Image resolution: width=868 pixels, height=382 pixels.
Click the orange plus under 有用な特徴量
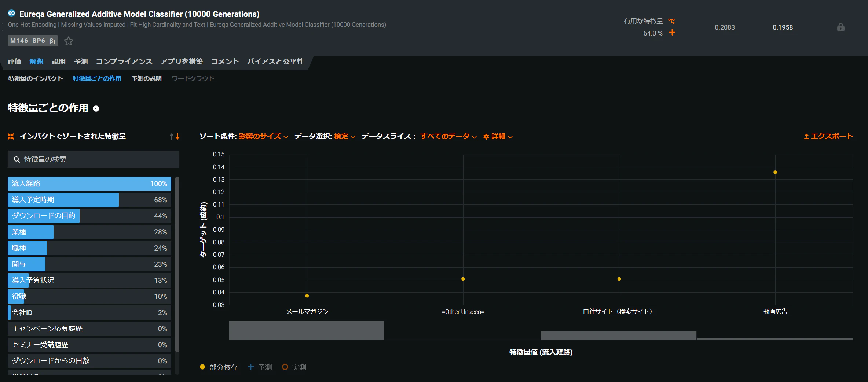click(672, 33)
